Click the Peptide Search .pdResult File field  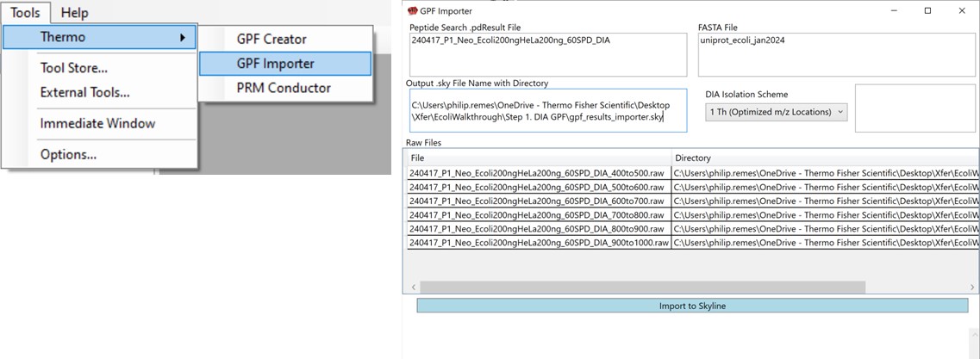coord(548,54)
